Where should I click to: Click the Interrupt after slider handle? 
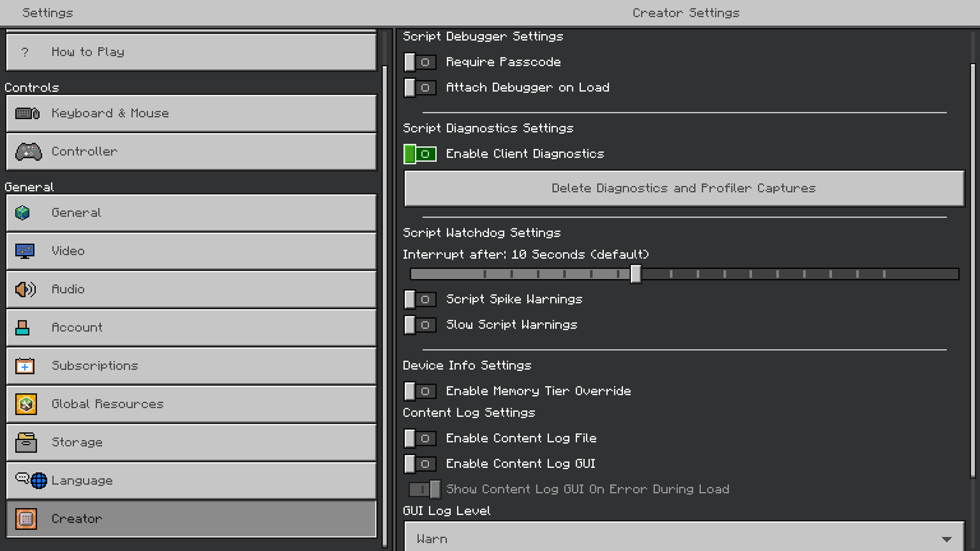(x=635, y=274)
